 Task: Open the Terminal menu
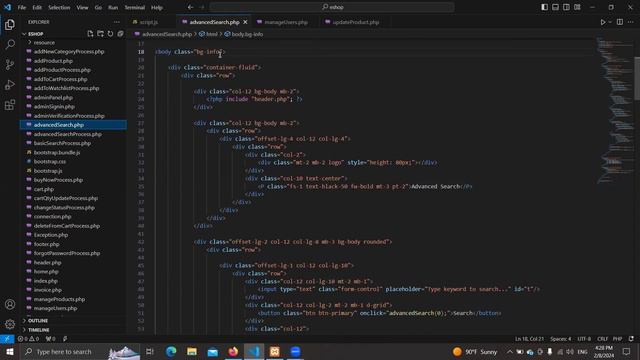(135, 7)
